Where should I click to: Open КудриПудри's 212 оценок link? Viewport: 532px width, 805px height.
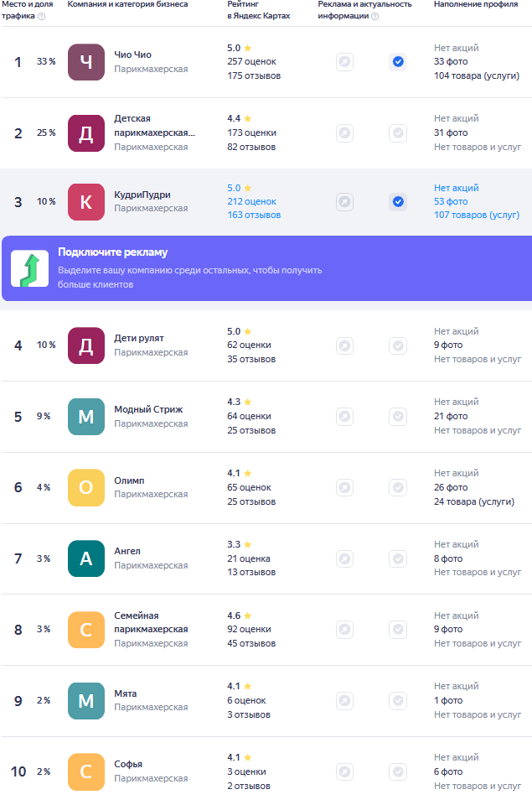252,201
